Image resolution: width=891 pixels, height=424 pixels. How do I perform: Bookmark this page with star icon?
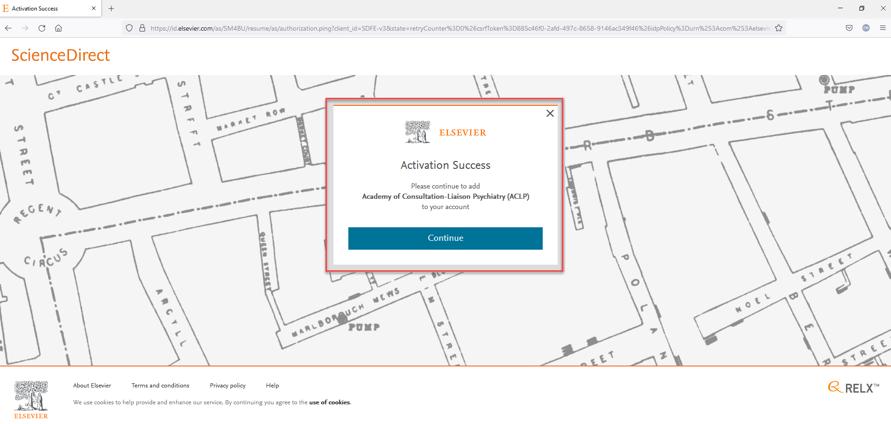[778, 28]
